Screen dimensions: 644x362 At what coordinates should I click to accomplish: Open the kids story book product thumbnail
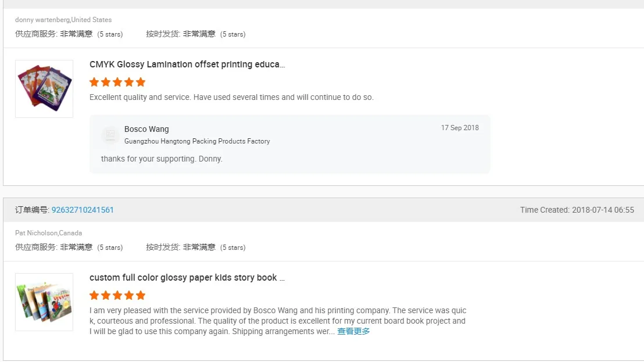44,302
